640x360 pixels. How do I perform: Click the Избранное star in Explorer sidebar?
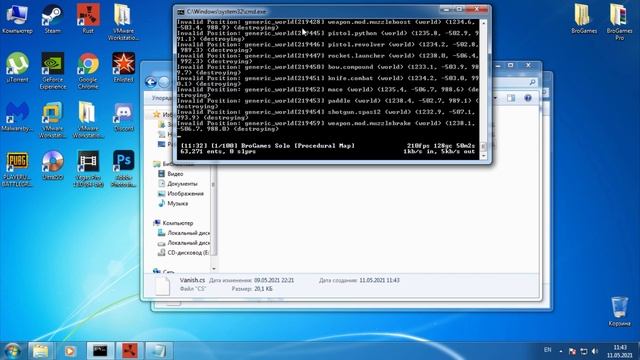[156, 115]
